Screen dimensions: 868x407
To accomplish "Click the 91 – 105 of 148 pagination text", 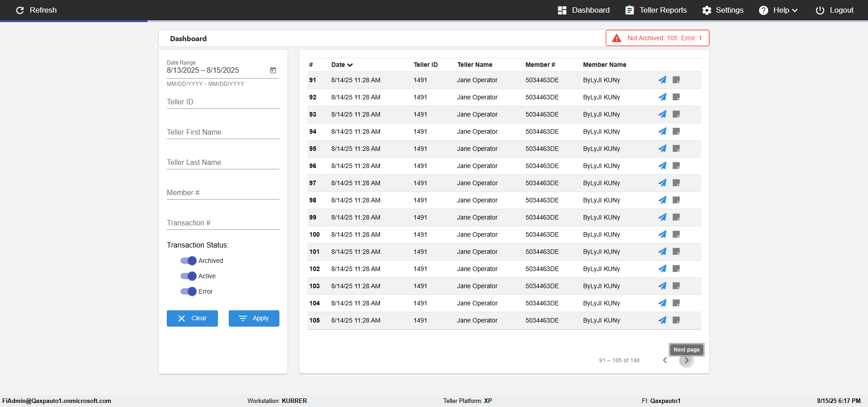I will click(x=619, y=360).
